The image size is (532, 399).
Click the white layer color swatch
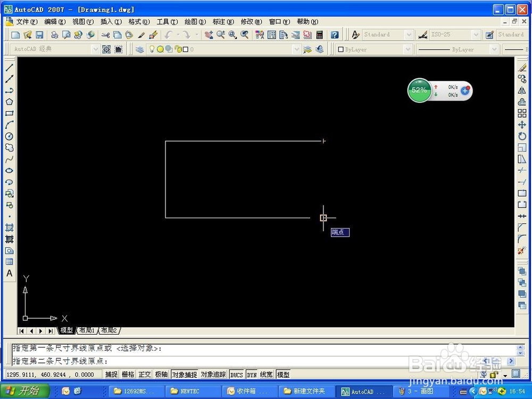click(186, 49)
